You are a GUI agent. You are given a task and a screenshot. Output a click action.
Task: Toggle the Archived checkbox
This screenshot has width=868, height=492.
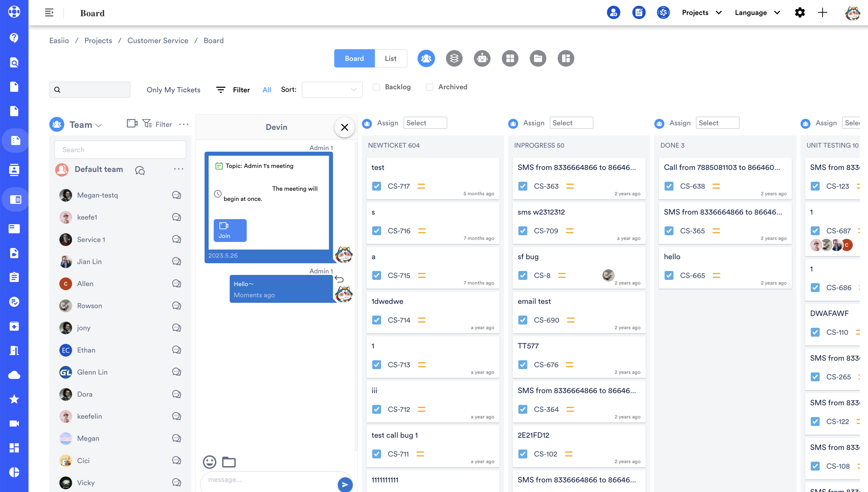click(x=429, y=87)
